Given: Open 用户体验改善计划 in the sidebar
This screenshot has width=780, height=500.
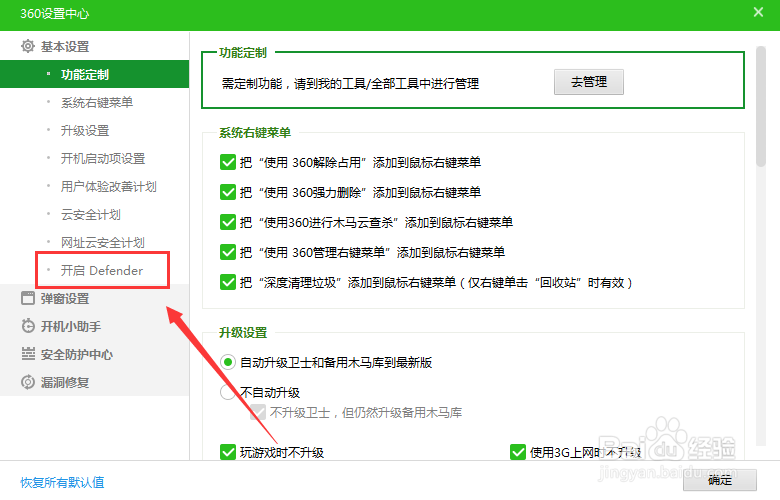Looking at the screenshot, I should (109, 187).
